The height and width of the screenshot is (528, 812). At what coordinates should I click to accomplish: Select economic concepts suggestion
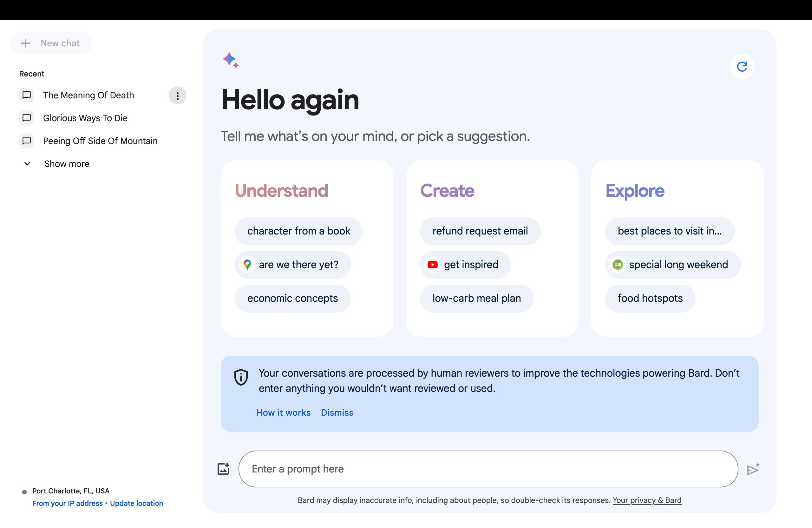pos(292,298)
